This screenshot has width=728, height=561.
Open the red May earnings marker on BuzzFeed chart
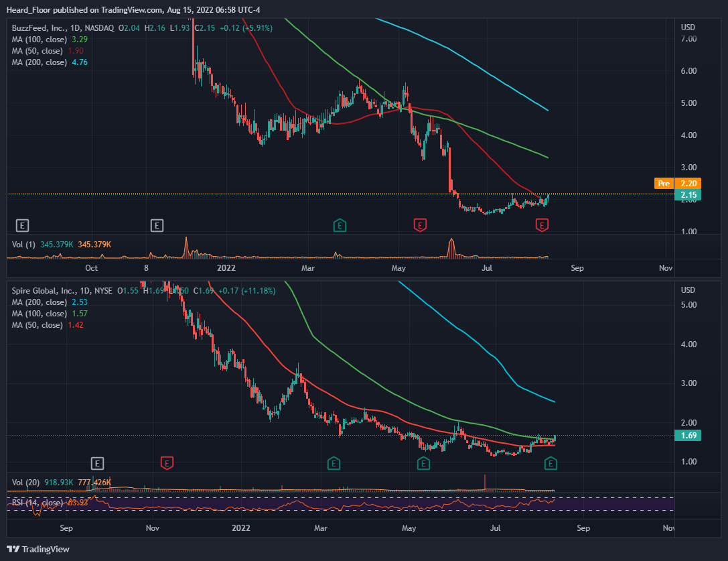coord(420,226)
